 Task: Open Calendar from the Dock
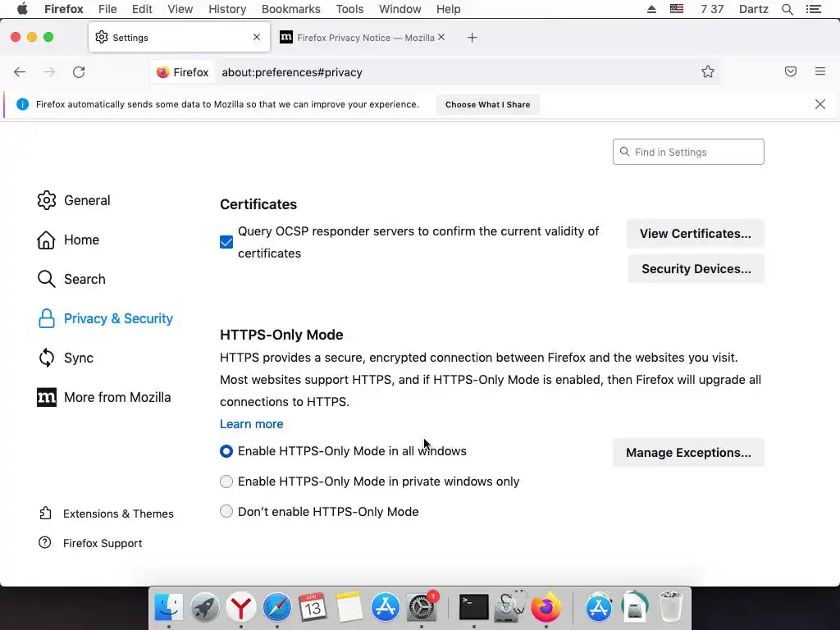coord(313,608)
